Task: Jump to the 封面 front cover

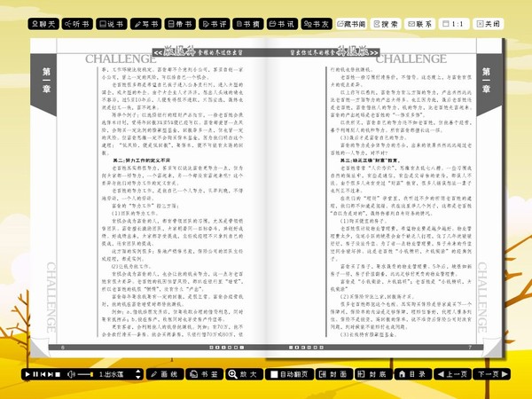Action: [x=334, y=374]
